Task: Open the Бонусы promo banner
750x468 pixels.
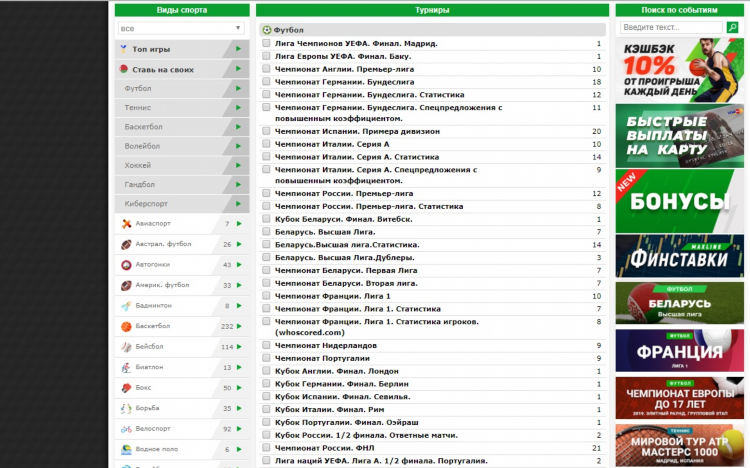Action: click(x=679, y=201)
